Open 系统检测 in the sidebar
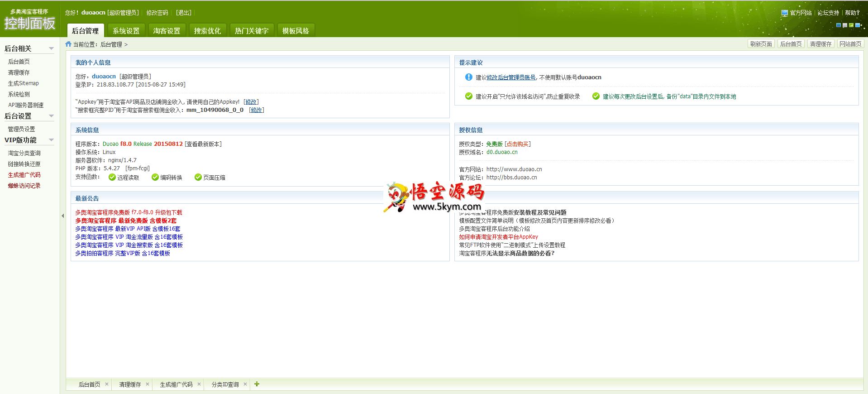Screen dimensions: 868x394 (19, 94)
